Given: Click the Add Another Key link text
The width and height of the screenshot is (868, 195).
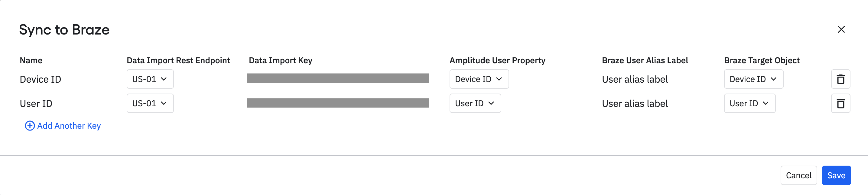Looking at the screenshot, I should 69,126.
